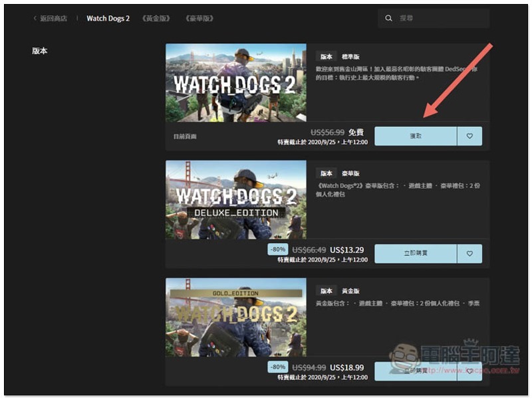This screenshot has width=532, height=400.
Task: Add the Deluxe Edition (豪華版) to wishlist
Action: (469, 254)
